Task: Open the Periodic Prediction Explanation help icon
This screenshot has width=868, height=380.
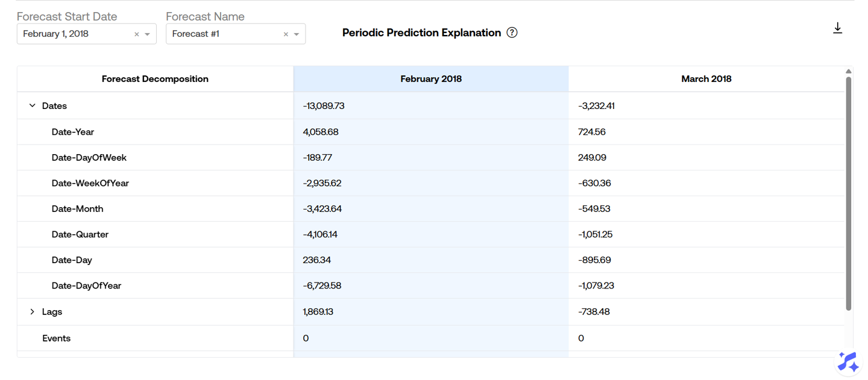Action: click(512, 33)
